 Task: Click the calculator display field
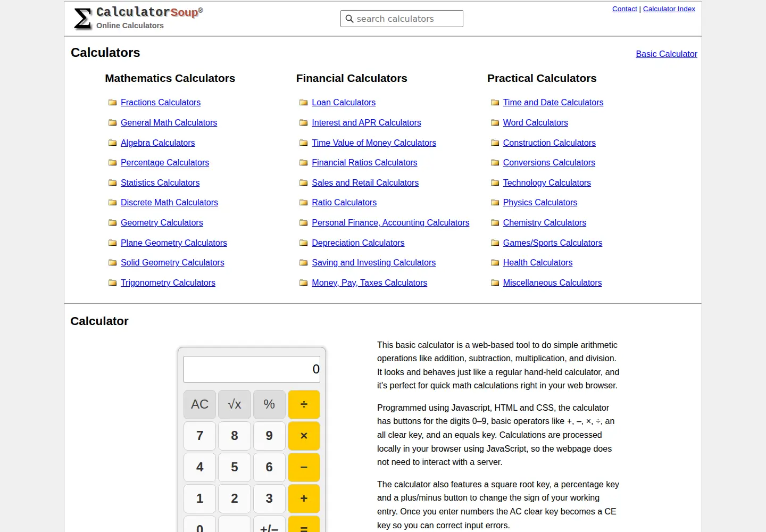(x=252, y=369)
